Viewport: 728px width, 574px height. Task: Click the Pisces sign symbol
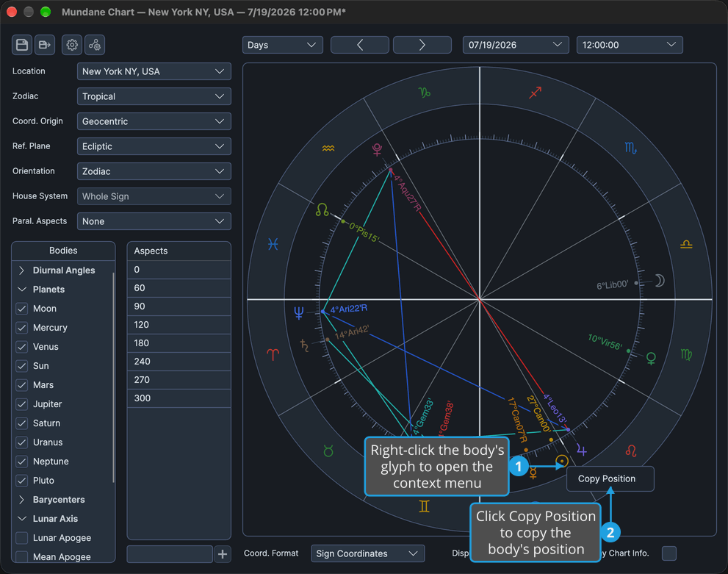click(273, 244)
